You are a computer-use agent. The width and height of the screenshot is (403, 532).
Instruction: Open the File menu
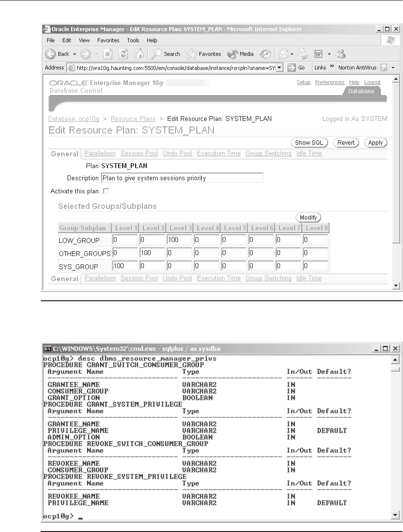[x=51, y=40]
